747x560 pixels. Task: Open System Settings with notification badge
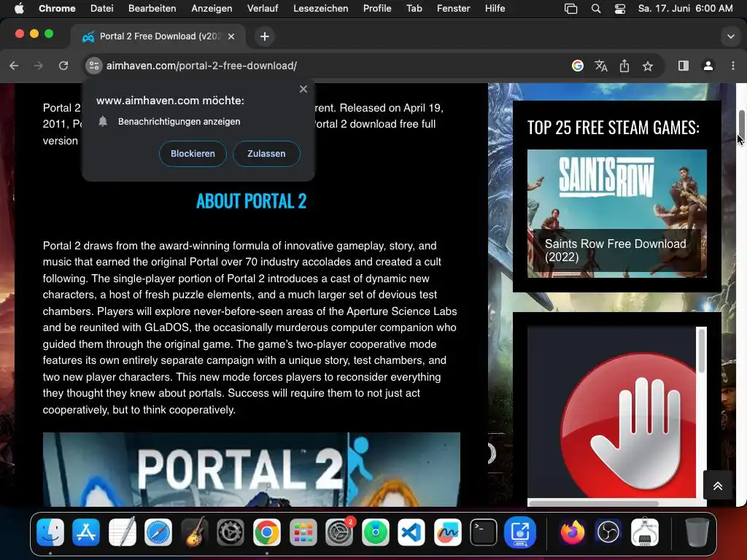[339, 532]
